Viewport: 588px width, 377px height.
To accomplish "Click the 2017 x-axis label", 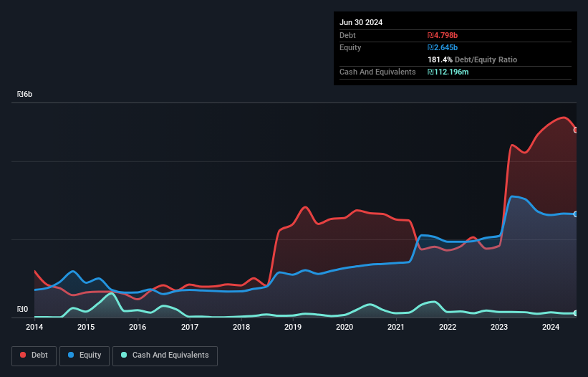I will point(190,327).
